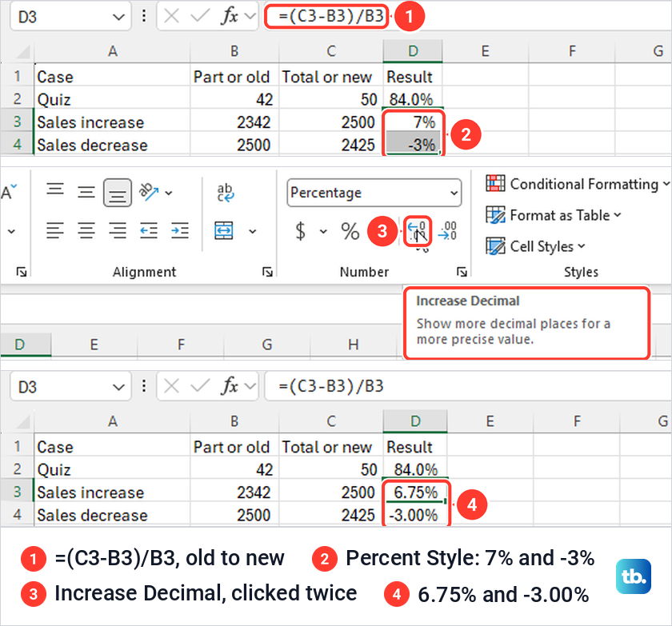Open the Percentage number format combo box
The width and height of the screenshot is (672, 626).
pos(374,193)
